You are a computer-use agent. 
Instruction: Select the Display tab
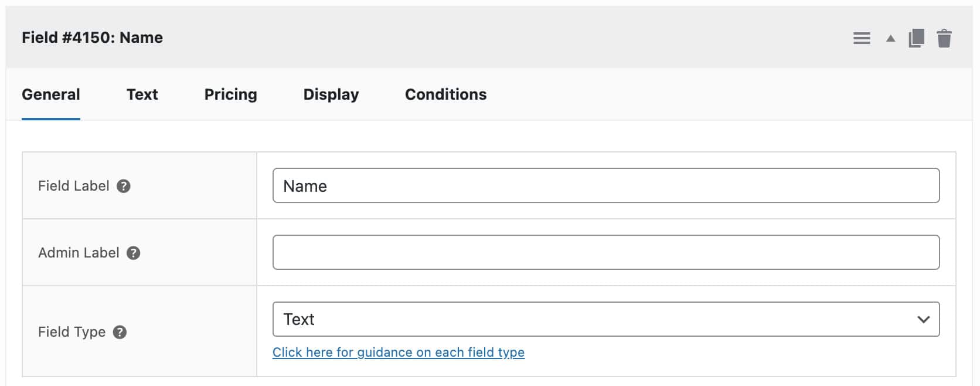tap(331, 94)
